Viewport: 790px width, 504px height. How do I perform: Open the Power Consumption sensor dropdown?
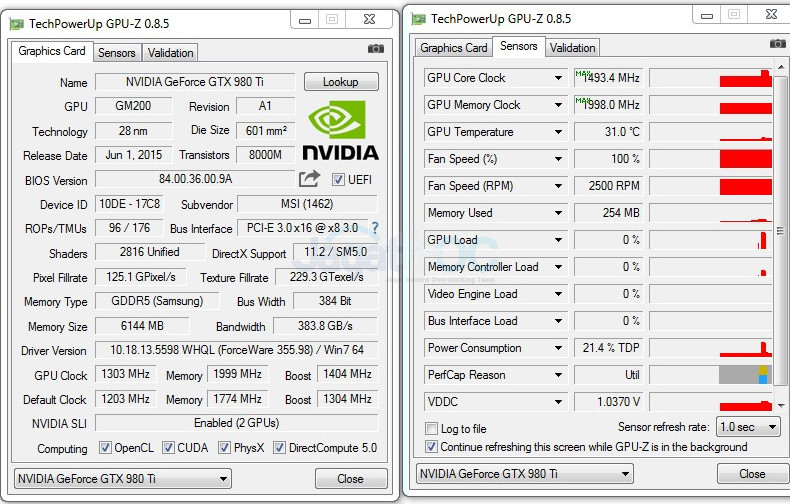coord(558,348)
